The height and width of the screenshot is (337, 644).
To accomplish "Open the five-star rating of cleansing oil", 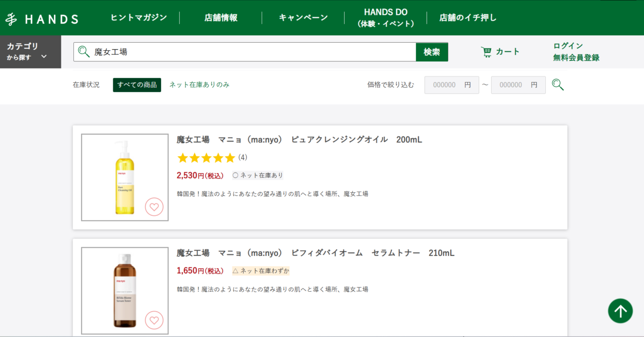I will tap(206, 158).
